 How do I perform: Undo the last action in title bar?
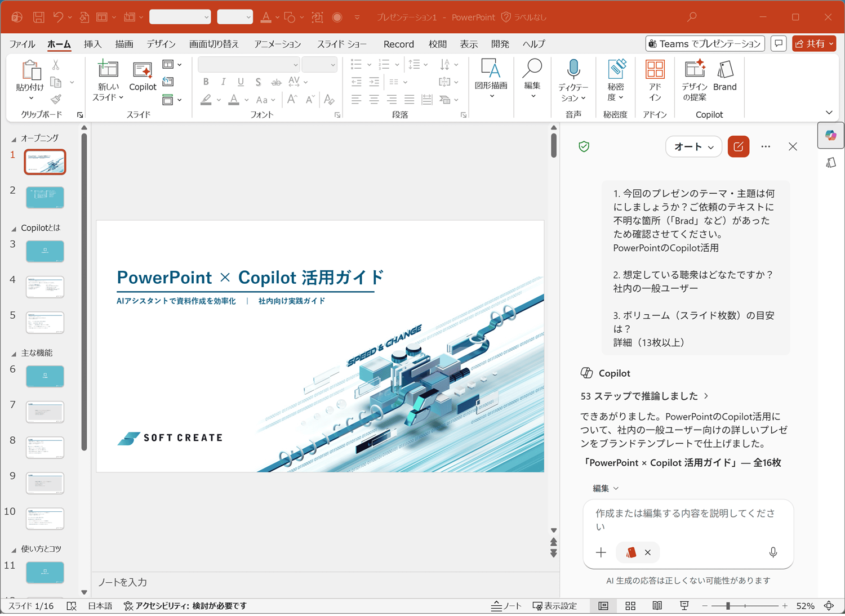[x=58, y=17]
